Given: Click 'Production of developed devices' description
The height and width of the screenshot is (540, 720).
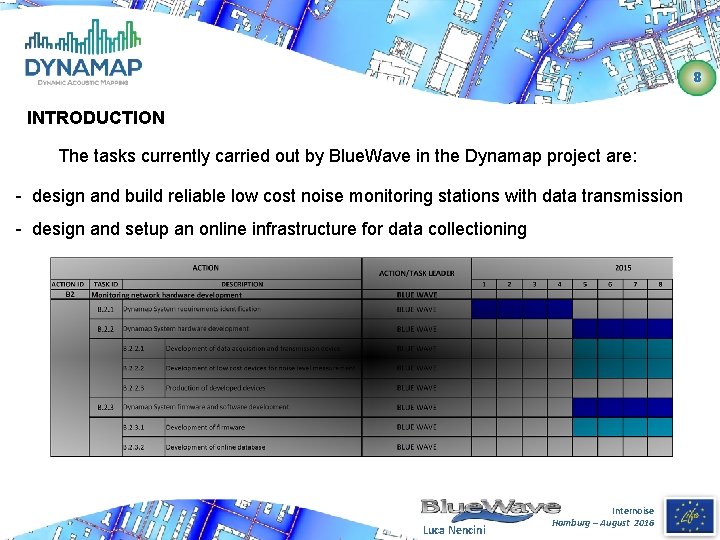Looking at the screenshot, I should pos(215,388).
